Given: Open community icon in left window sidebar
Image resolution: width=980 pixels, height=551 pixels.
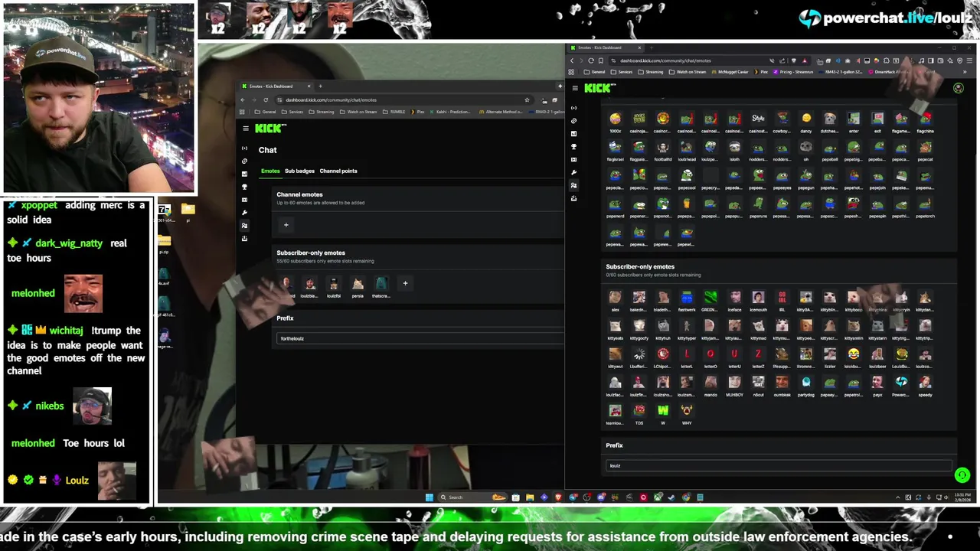Looking at the screenshot, I should (x=244, y=226).
